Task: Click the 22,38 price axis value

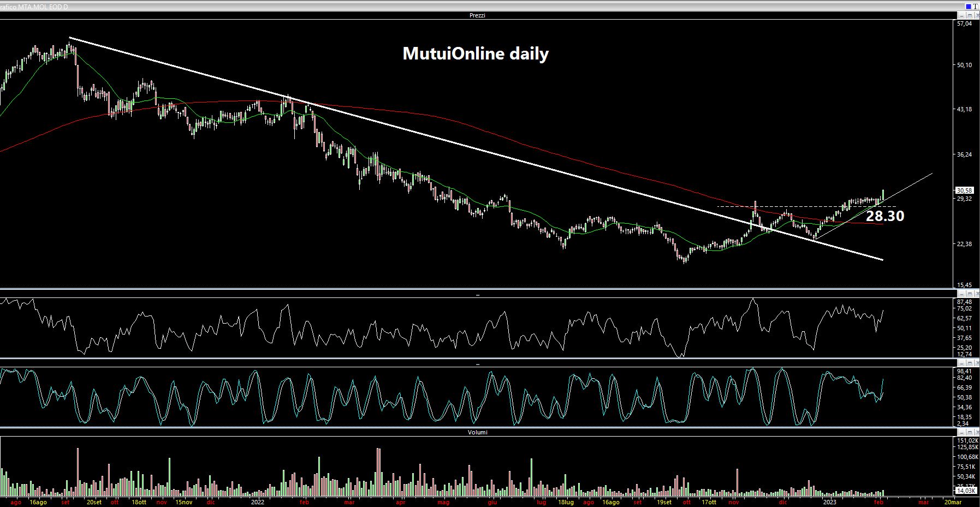Action: tap(964, 244)
